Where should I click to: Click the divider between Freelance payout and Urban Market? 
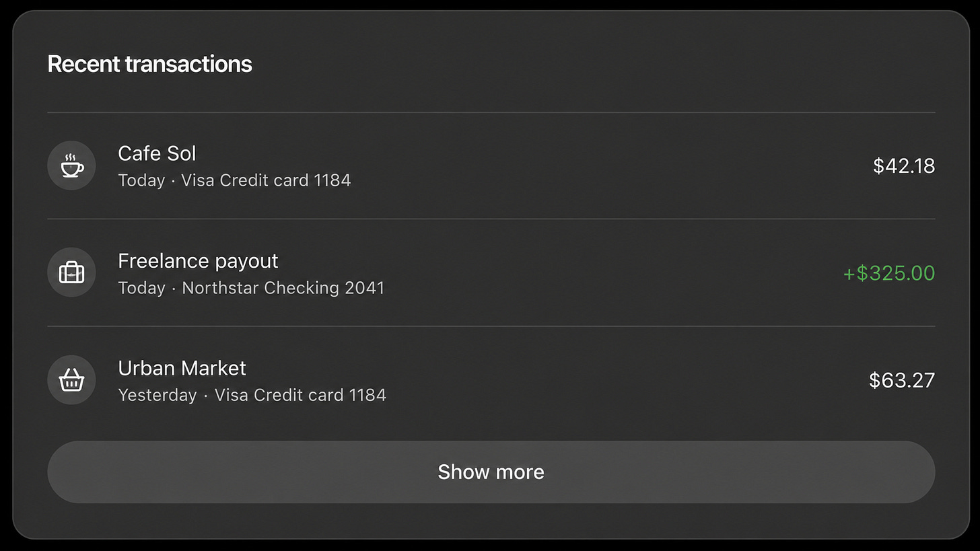(x=491, y=326)
